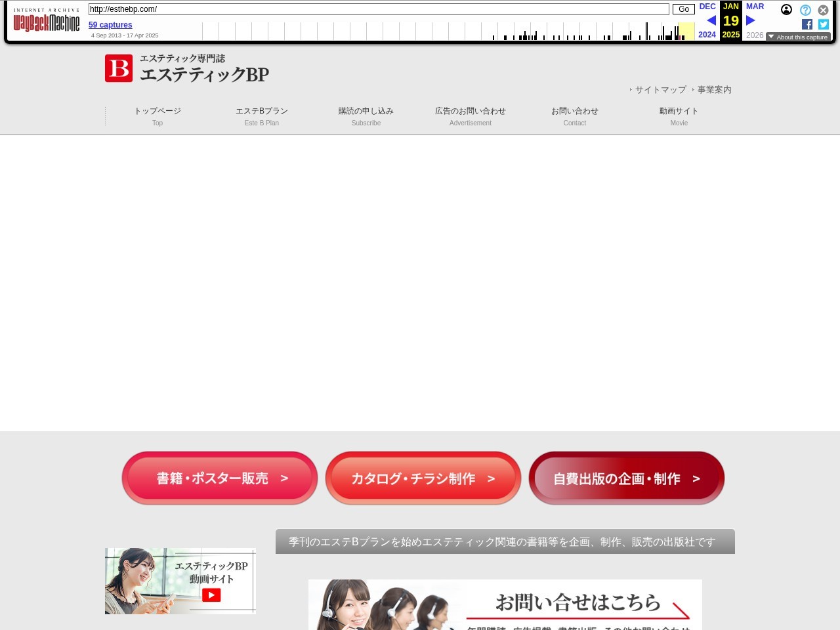Viewport: 840px width, 630px height.
Task: Open 購読の申し込み Subscribe page
Action: [366, 116]
